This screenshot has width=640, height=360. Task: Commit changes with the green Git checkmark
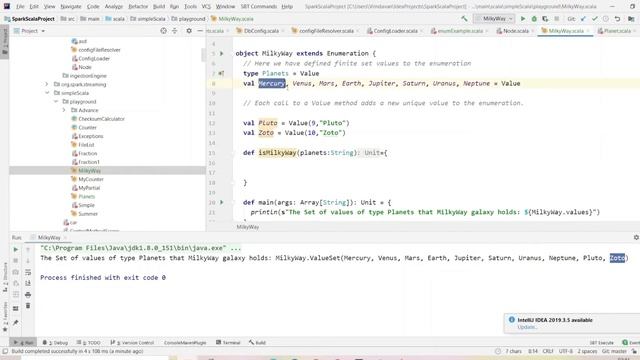[595, 19]
